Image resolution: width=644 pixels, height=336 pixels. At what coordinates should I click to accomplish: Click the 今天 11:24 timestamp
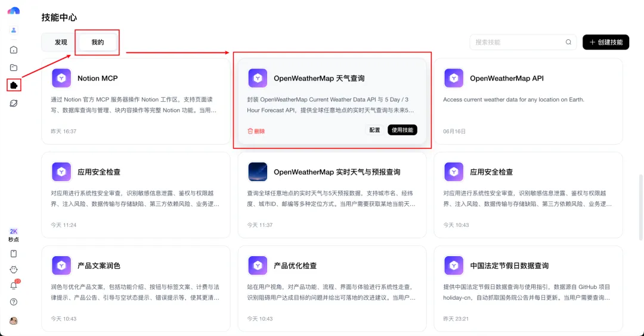(64, 225)
